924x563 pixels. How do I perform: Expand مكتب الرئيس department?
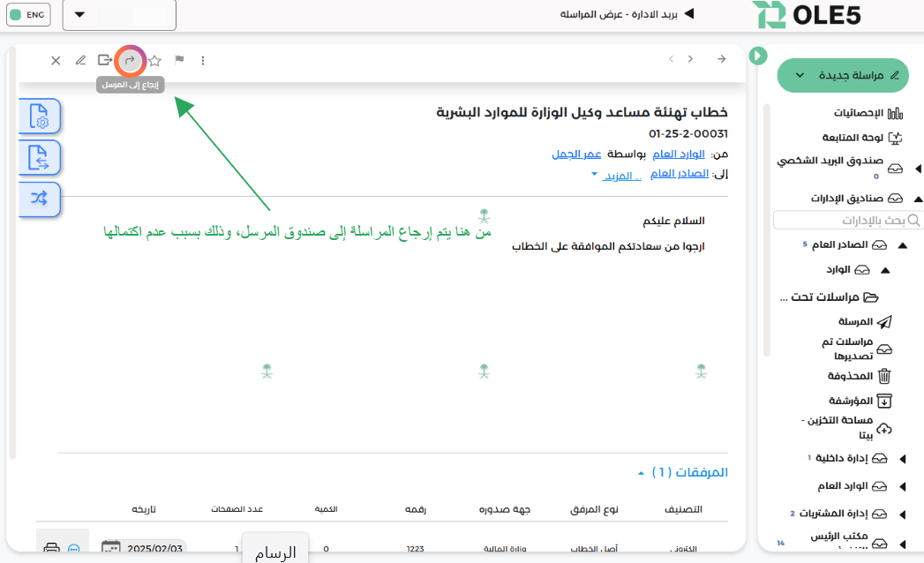[x=902, y=544]
